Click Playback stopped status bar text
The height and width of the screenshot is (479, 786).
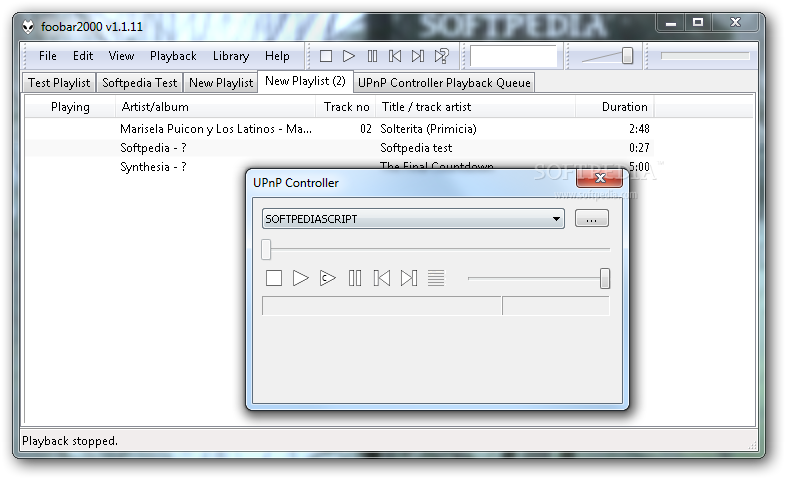pos(70,441)
